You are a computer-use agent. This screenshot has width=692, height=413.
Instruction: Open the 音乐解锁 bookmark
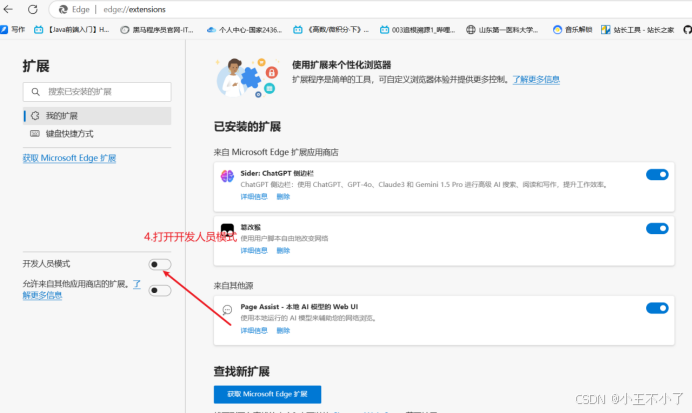(572, 30)
